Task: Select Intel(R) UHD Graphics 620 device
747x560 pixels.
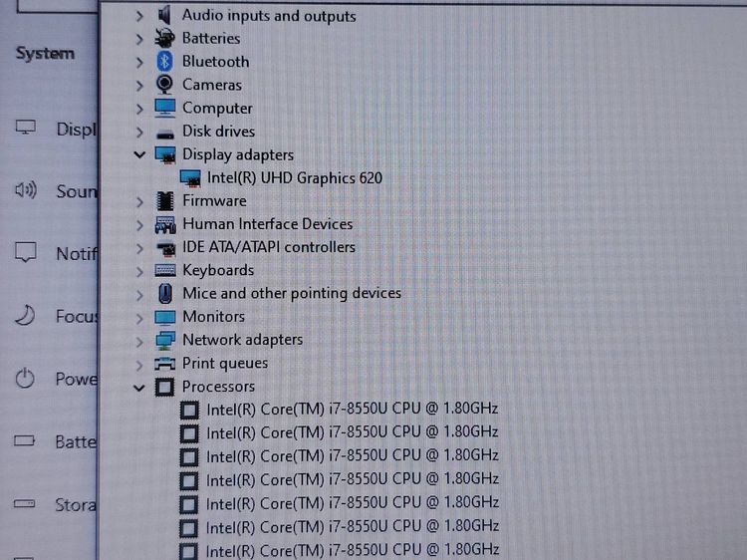Action: coord(294,178)
